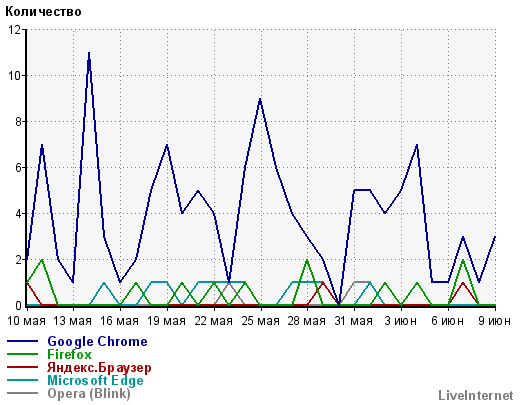Image resolution: width=520 pixels, height=405 pixels.
Task: Click the teal Microsoft Edge legend line
Action: click(x=22, y=380)
